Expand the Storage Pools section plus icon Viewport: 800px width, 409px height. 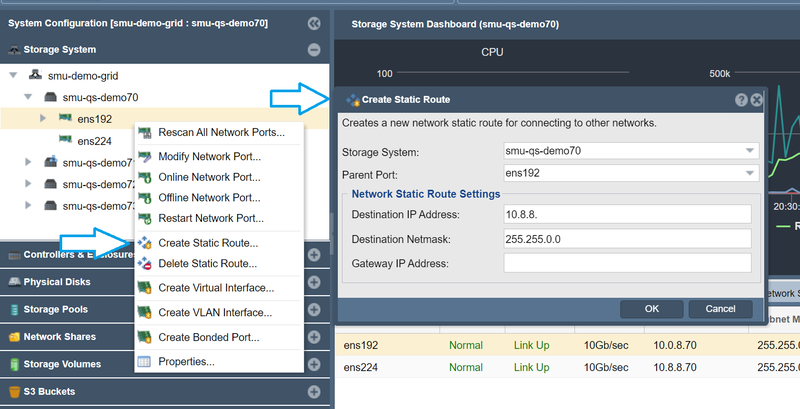point(314,309)
